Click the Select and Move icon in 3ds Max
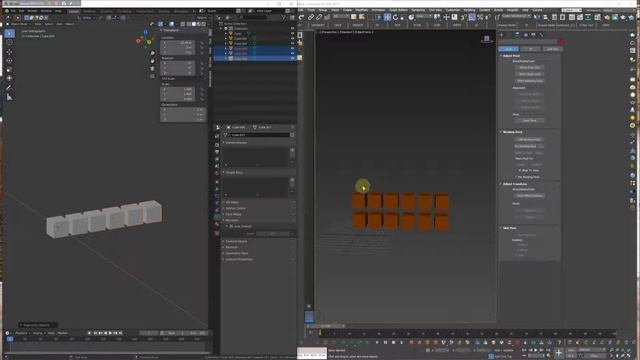The image size is (640, 360). [x=387, y=17]
